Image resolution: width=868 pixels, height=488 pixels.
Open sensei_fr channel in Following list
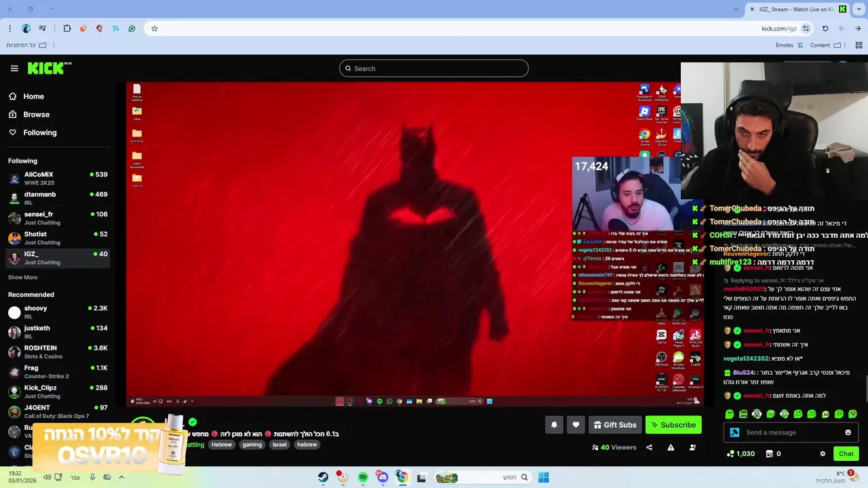[58, 218]
